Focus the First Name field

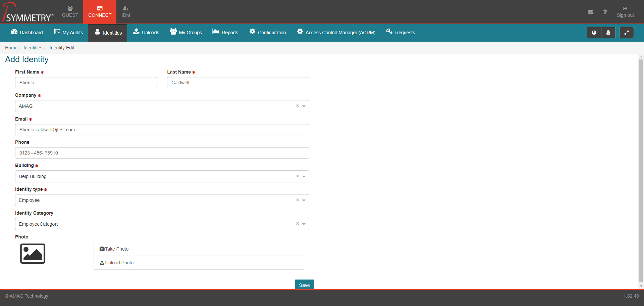coord(86,83)
